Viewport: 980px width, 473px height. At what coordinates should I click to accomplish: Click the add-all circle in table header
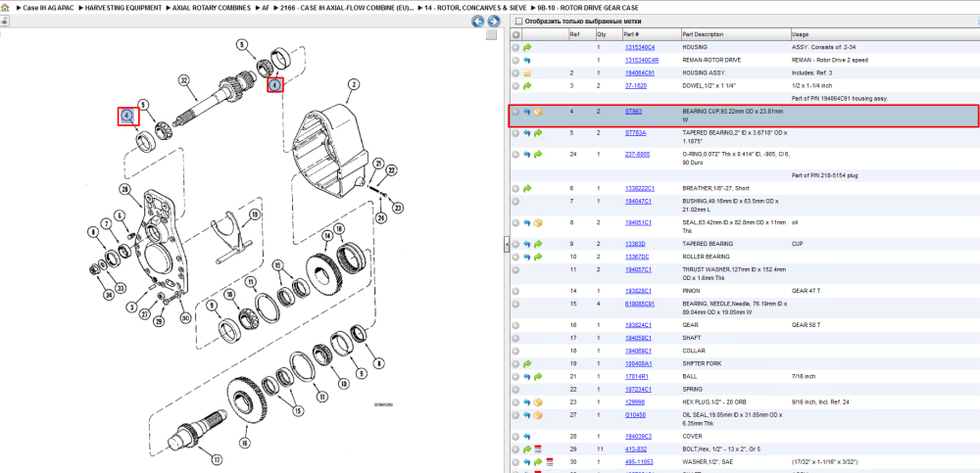(515, 34)
